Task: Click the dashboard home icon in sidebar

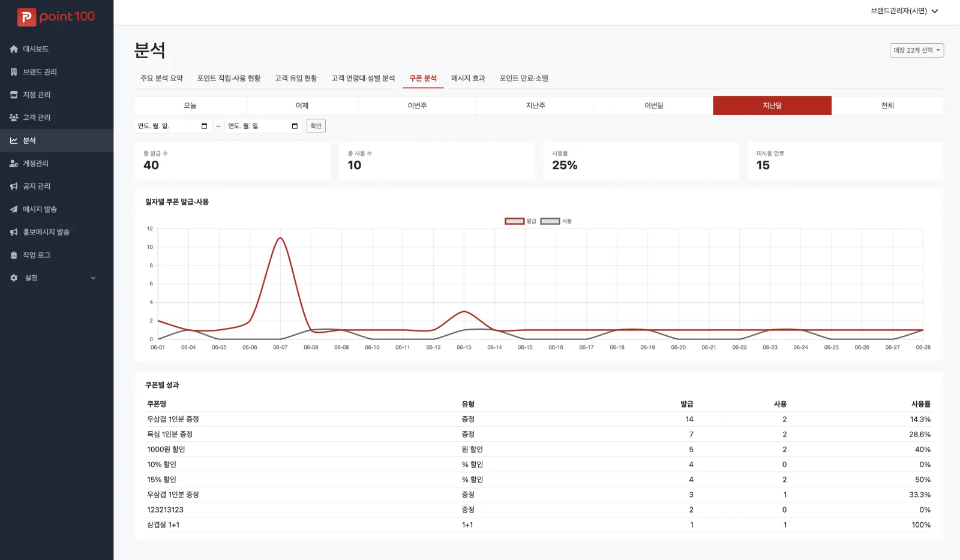Action: tap(14, 49)
